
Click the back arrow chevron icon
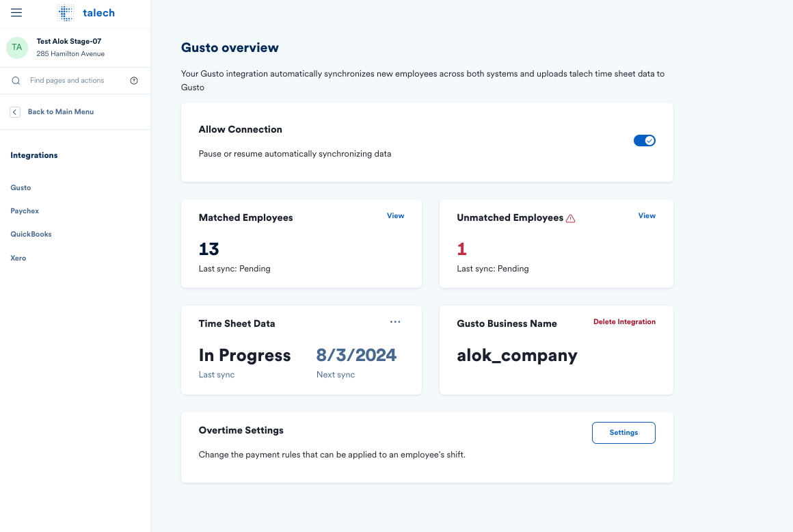click(x=14, y=111)
